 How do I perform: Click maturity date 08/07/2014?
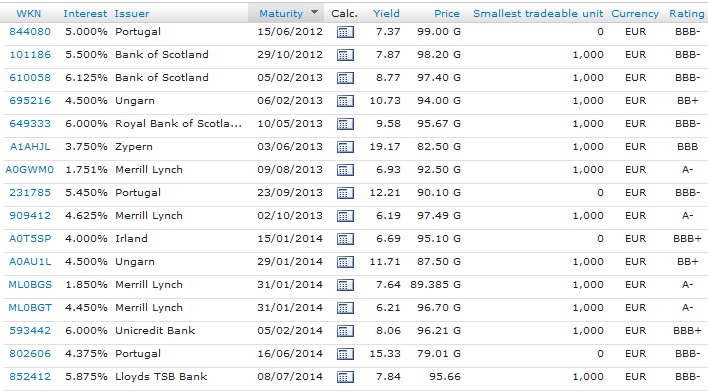(x=290, y=377)
